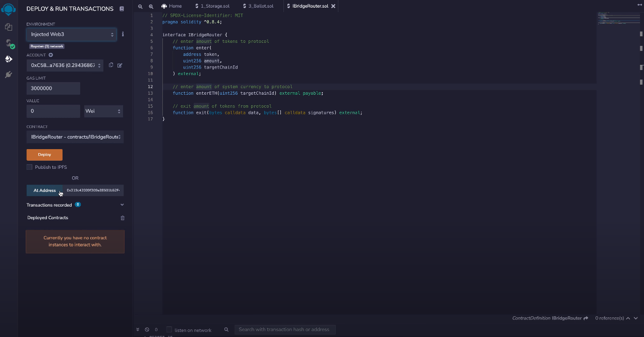Image resolution: width=644 pixels, height=337 pixels.
Task: Open the Solidity Compiler plugin icon
Action: pyautogui.click(x=8, y=43)
